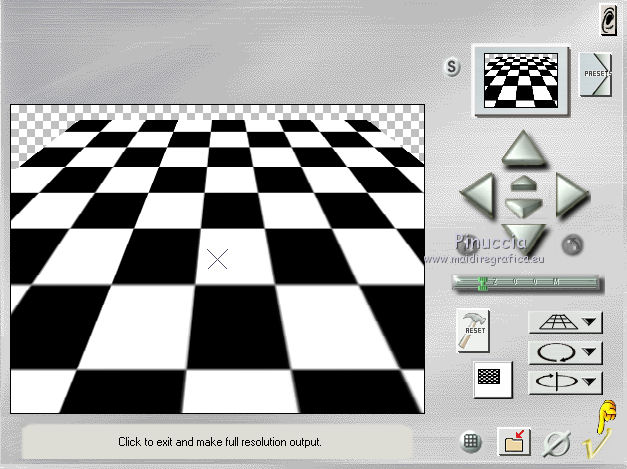
Task: Open the perspective grid mode dropdown
Action: pos(565,322)
